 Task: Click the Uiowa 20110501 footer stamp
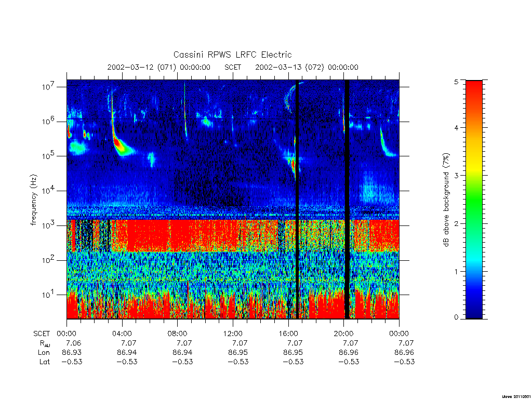(x=516, y=396)
